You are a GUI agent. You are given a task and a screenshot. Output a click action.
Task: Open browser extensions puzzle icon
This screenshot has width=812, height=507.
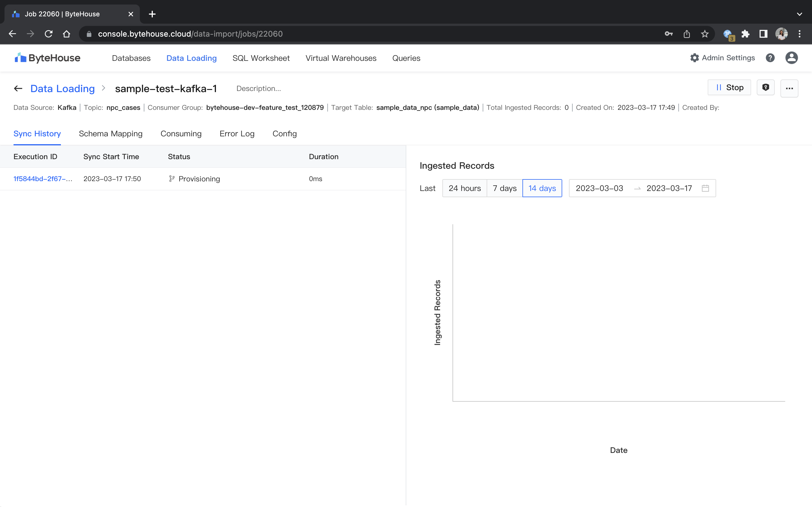click(745, 34)
